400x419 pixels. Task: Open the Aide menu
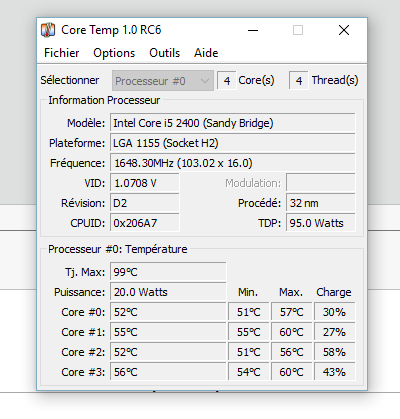click(x=206, y=53)
